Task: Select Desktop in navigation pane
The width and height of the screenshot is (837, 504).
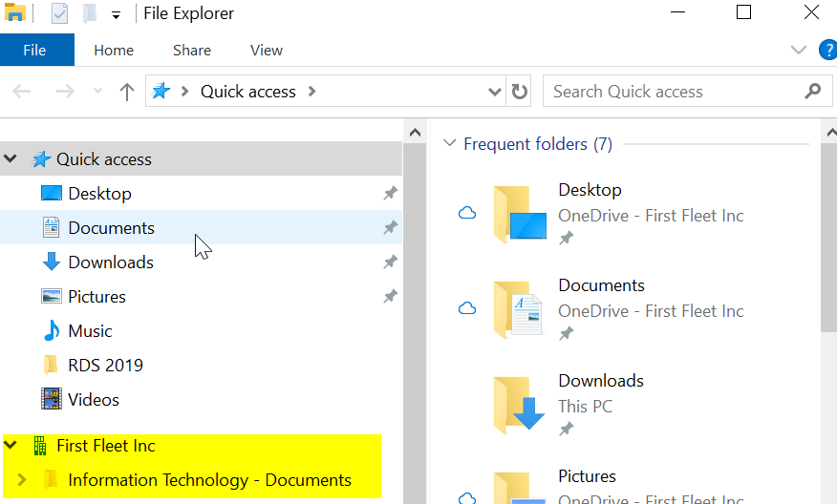Action: pyautogui.click(x=201, y=193)
